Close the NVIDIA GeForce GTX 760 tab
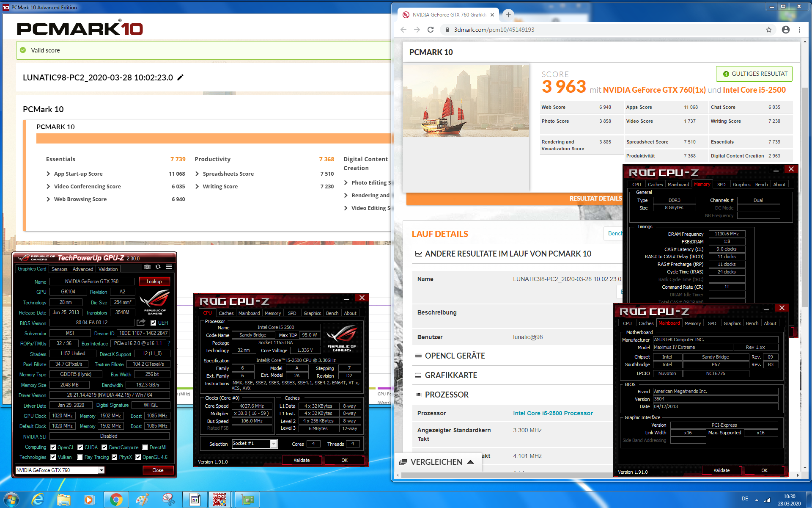Viewport: 812px width, 508px height. tap(492, 15)
